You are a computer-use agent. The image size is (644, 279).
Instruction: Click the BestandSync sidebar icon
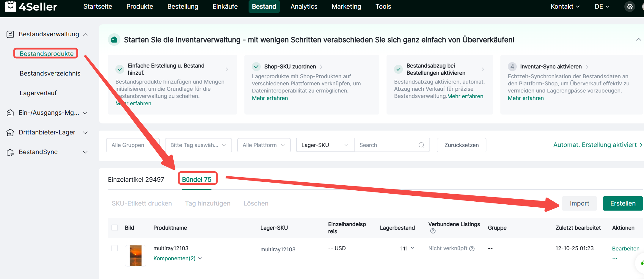point(10,152)
